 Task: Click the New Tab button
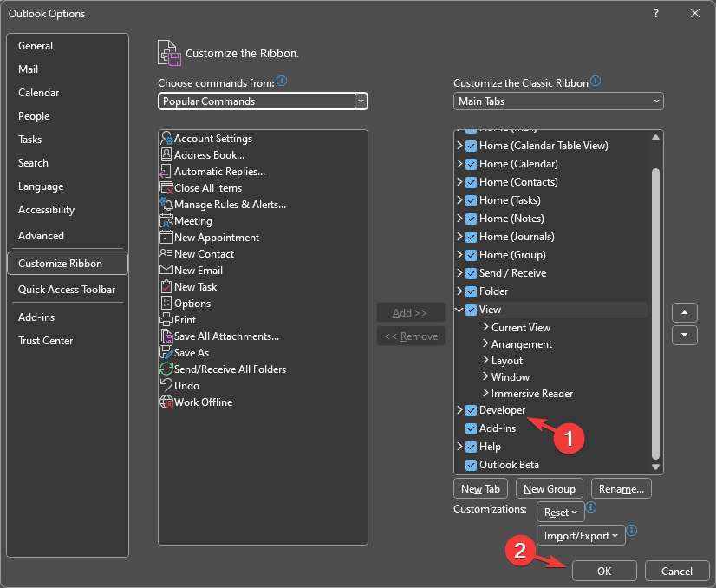[481, 489]
